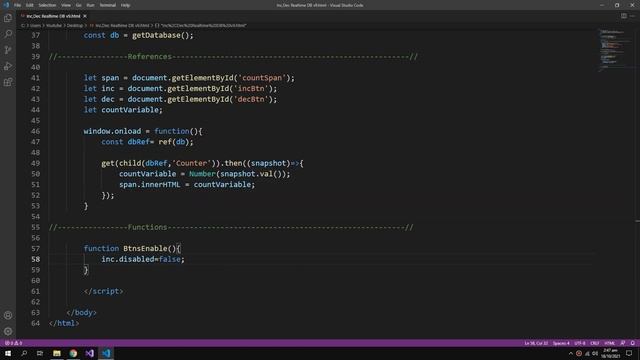Click the VS Code taskbar icon

(106, 353)
